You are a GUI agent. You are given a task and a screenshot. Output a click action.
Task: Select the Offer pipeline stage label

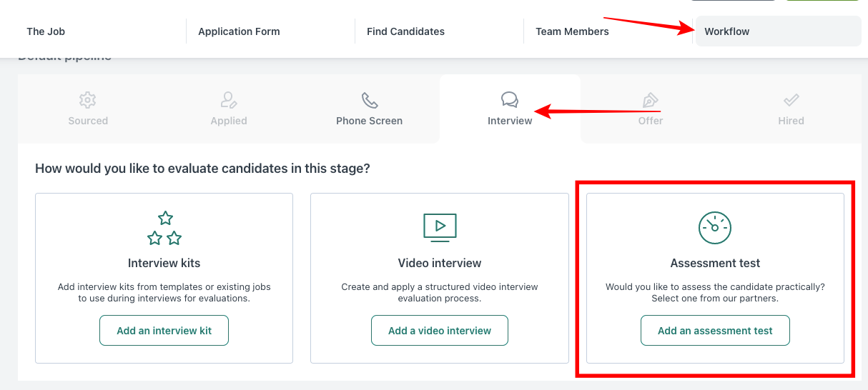click(x=651, y=121)
